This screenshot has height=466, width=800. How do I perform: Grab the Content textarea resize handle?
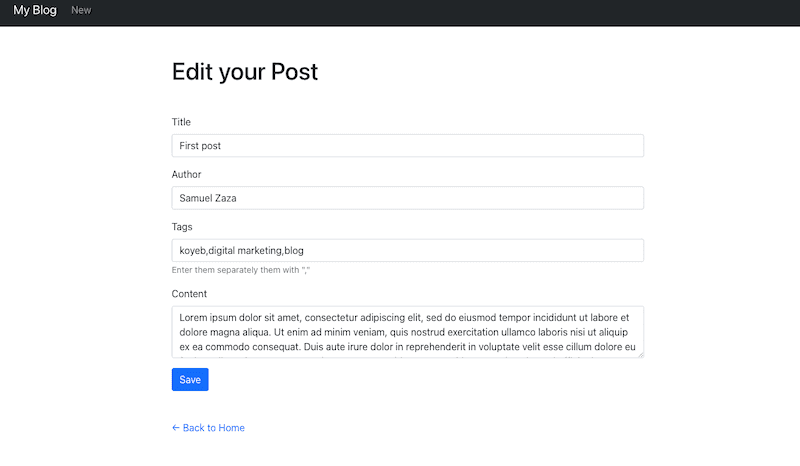pyautogui.click(x=639, y=353)
